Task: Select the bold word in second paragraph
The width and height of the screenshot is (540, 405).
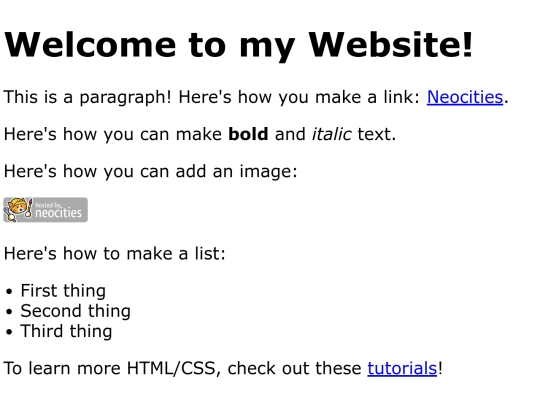Action: coord(248,134)
